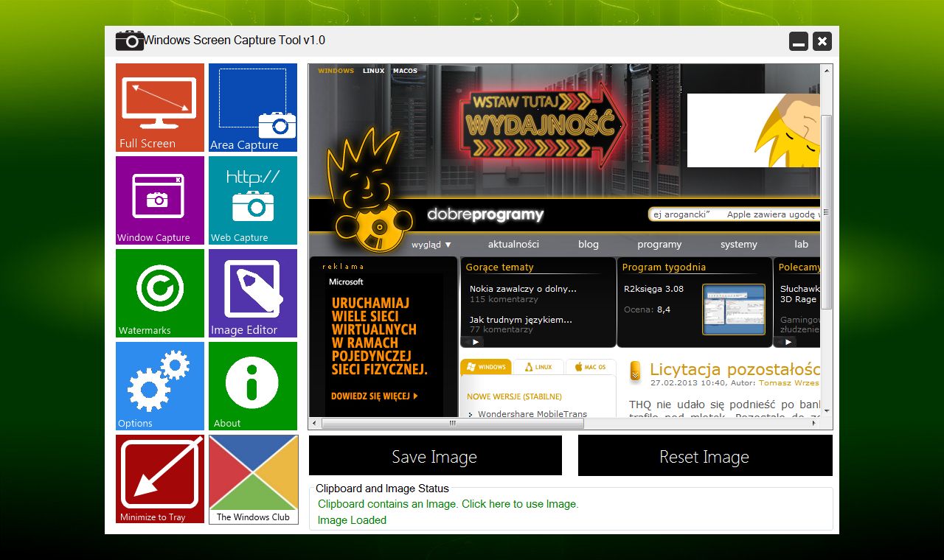Open the About info tile
This screenshot has width=944, height=560.
[x=253, y=386]
